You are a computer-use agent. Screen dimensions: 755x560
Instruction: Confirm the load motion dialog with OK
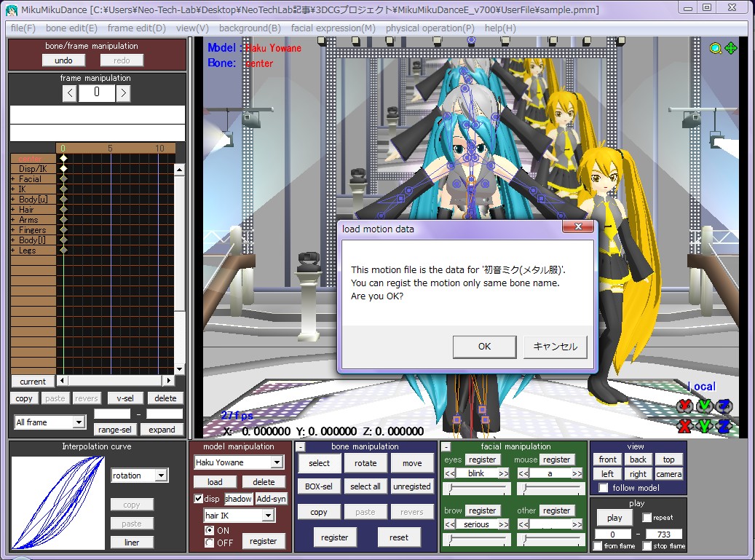(484, 347)
